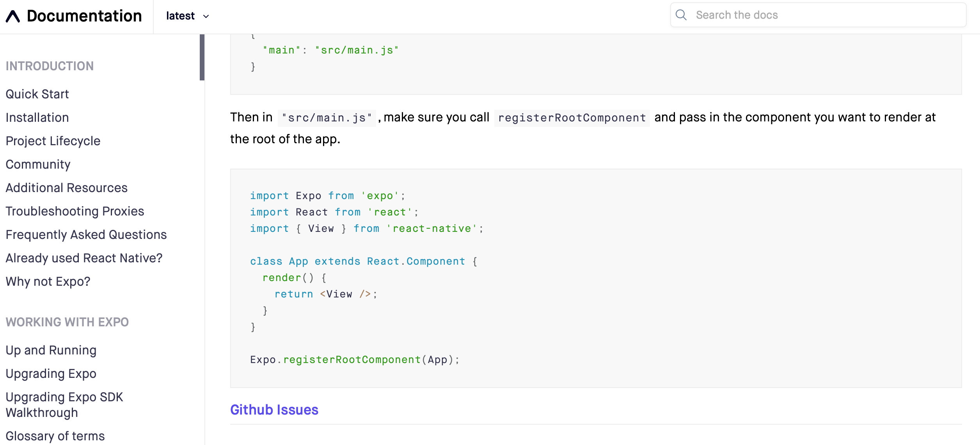Viewport: 980px width, 445px height.
Task: Expand the 'latest' chevron
Action: tap(206, 16)
